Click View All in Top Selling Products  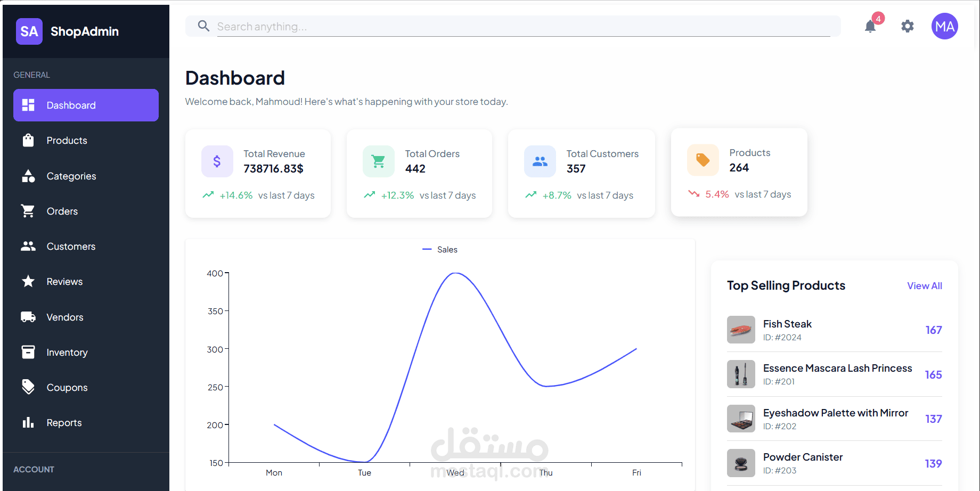coord(925,286)
